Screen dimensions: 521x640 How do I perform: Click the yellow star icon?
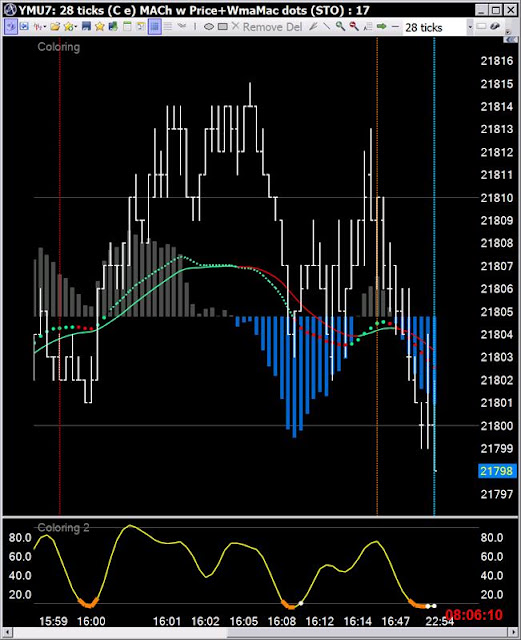100,27
